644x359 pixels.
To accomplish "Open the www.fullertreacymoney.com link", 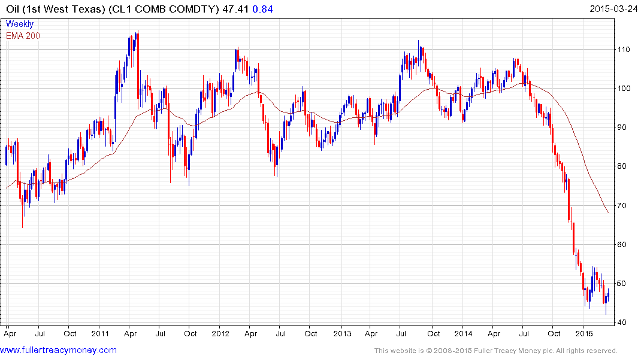I will 58,350.
